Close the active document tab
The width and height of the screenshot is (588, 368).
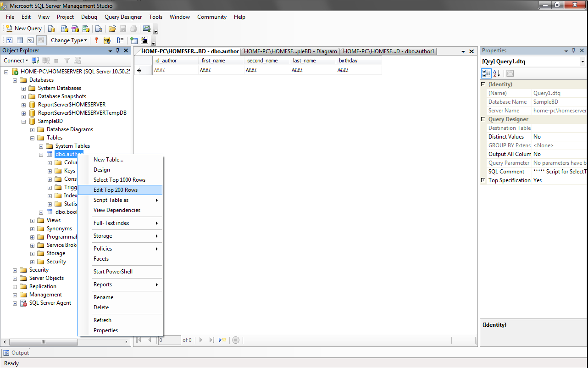click(x=472, y=51)
